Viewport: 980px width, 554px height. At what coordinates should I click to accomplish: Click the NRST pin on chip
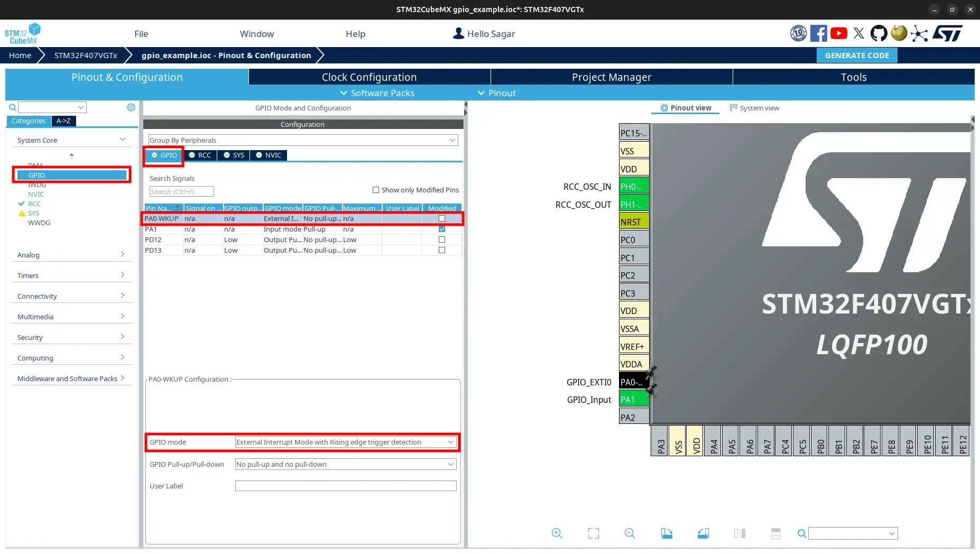coord(634,222)
